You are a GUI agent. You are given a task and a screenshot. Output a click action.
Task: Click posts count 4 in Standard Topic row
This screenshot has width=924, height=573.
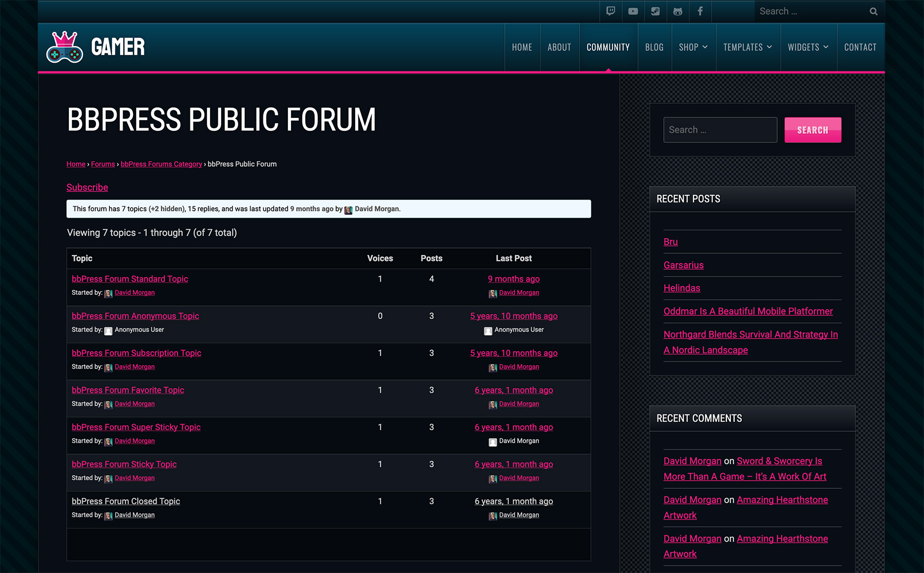point(432,279)
